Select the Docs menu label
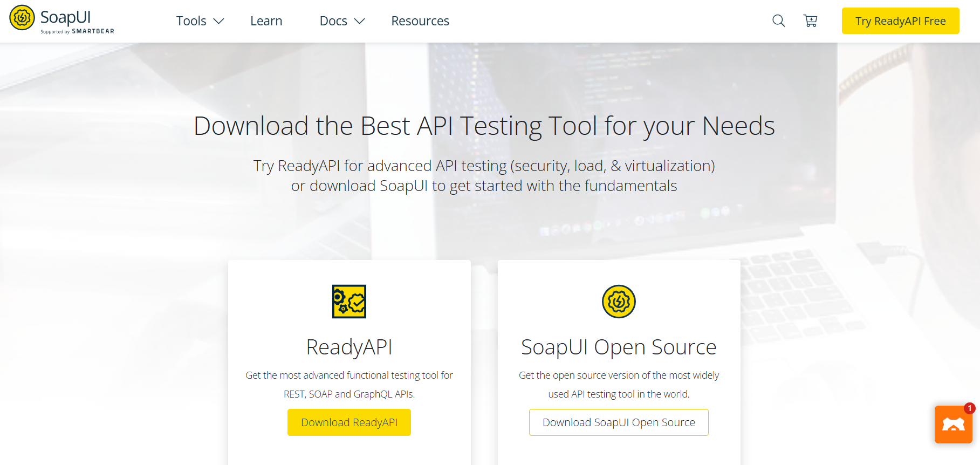The width and height of the screenshot is (980, 465). point(333,21)
